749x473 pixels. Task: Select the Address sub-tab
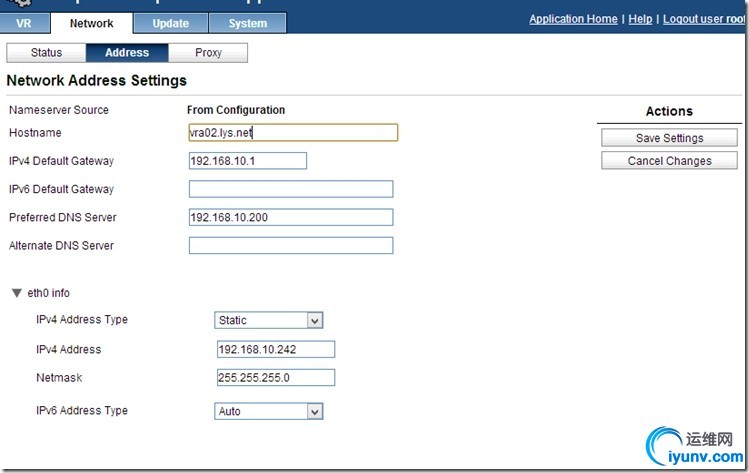coord(127,53)
